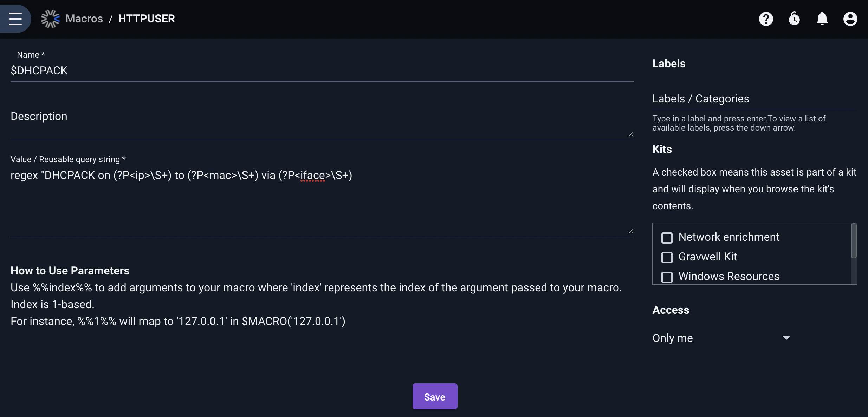The image size is (868, 417).
Task: Check the Windows Resources kit box
Action: [667, 277]
